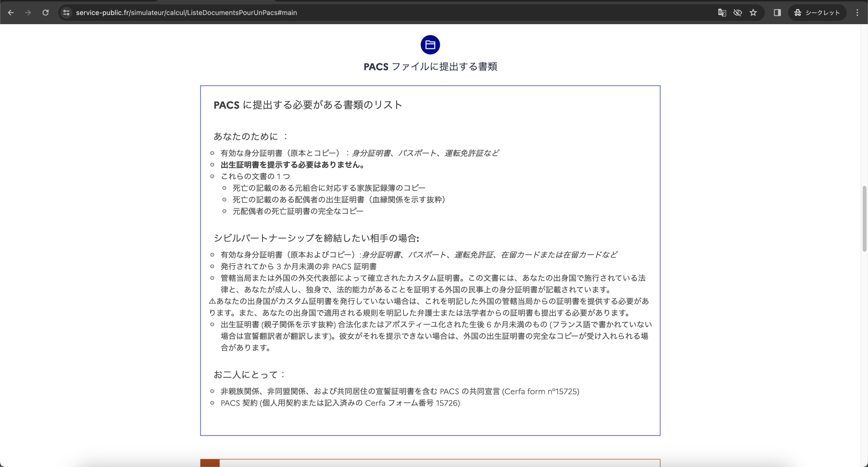The image size is (868, 467).
Task: Click 死亡の記載のある元組合に対応する家族記録簿のコピー
Action: point(329,188)
